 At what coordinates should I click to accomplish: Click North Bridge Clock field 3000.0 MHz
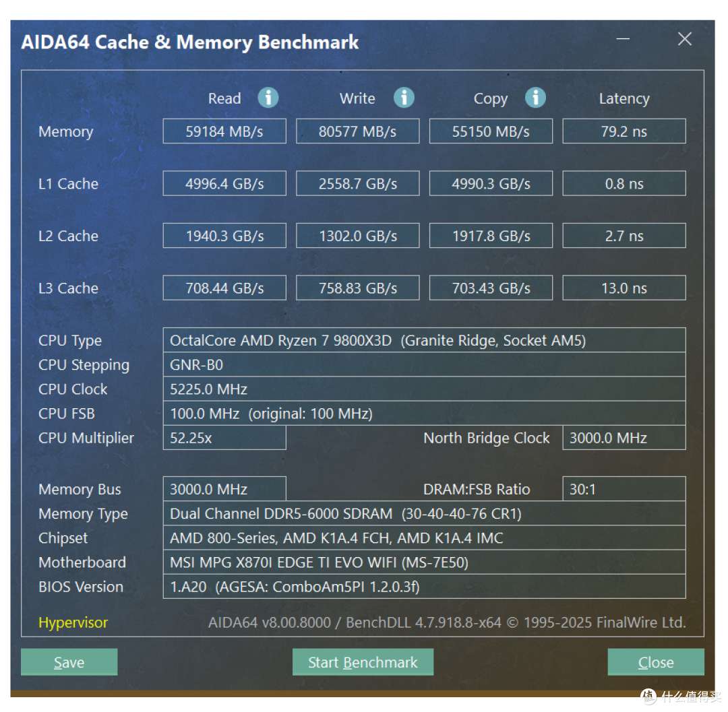[x=624, y=437]
